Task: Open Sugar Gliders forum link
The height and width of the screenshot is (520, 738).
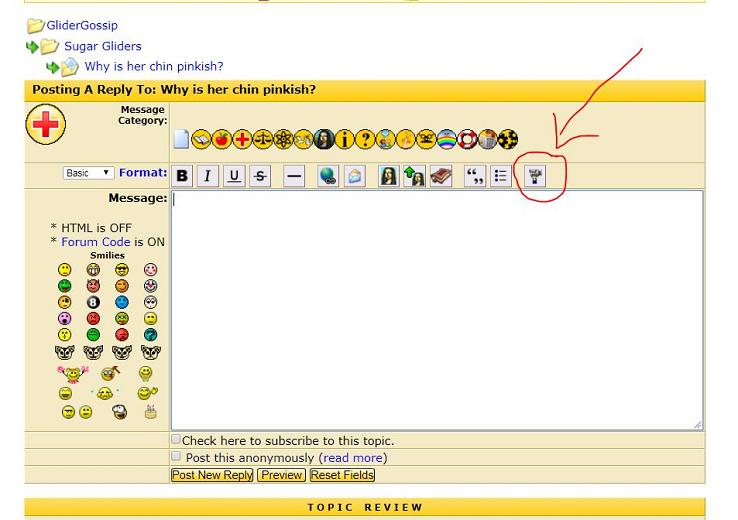Action: [103, 46]
